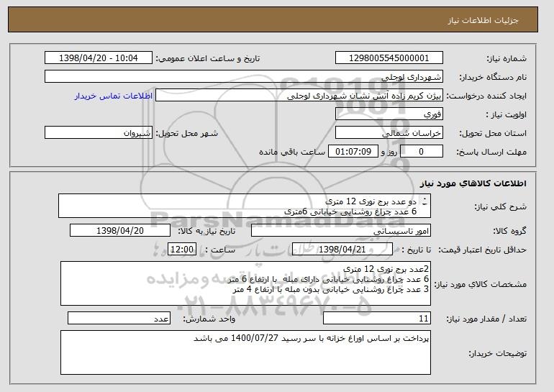Select the public announcement date and time field
Viewport: 554px width, 392px height.
99,58
